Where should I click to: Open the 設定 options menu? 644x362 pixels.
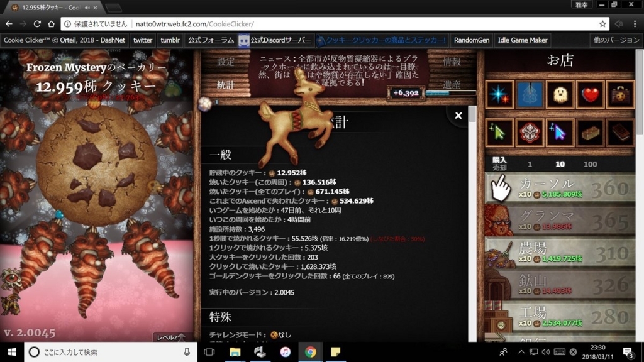click(226, 62)
